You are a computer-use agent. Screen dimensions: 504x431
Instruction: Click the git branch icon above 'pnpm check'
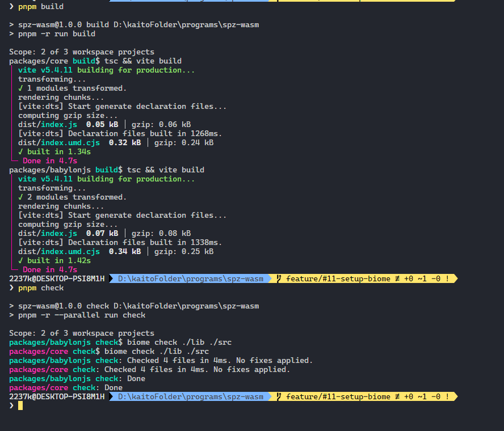279,279
